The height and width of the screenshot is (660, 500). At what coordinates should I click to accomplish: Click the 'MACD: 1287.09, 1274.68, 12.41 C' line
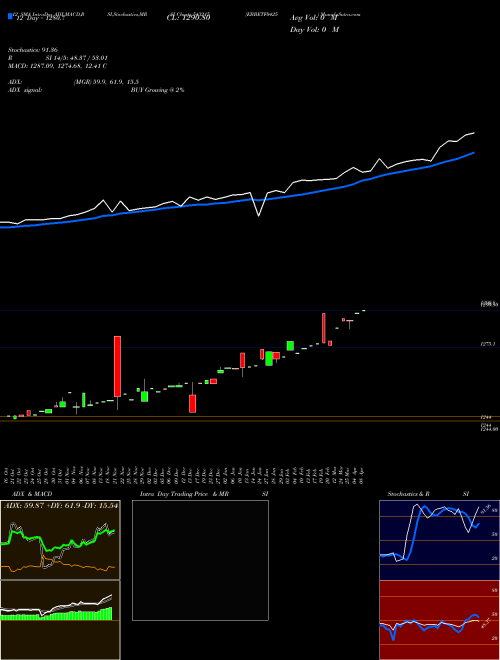pos(58,66)
